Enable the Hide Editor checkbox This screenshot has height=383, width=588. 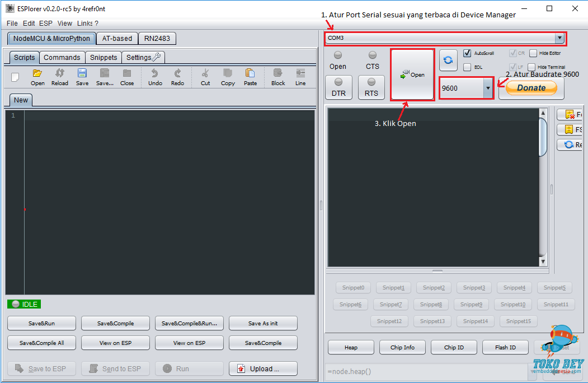click(533, 53)
